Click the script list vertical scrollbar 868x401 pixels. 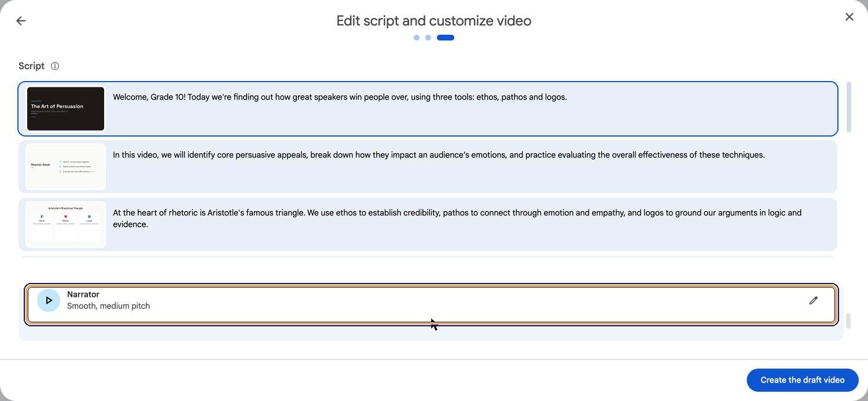(849, 107)
